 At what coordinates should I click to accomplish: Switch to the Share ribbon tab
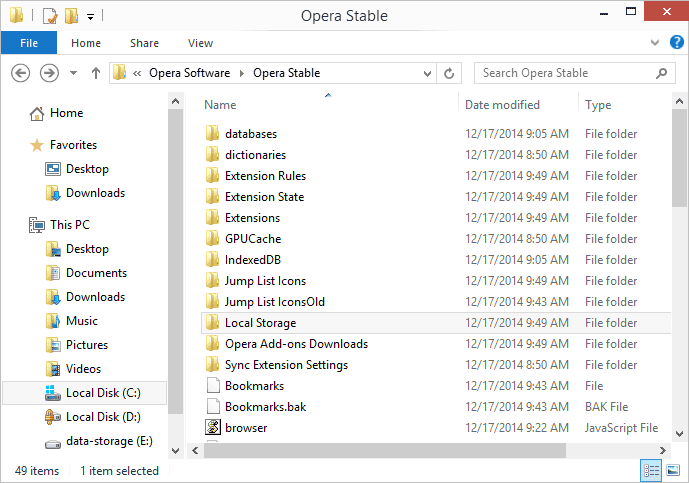point(144,43)
